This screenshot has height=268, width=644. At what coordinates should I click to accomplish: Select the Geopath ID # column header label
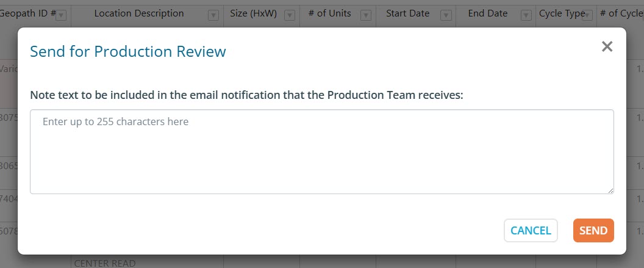point(27,13)
